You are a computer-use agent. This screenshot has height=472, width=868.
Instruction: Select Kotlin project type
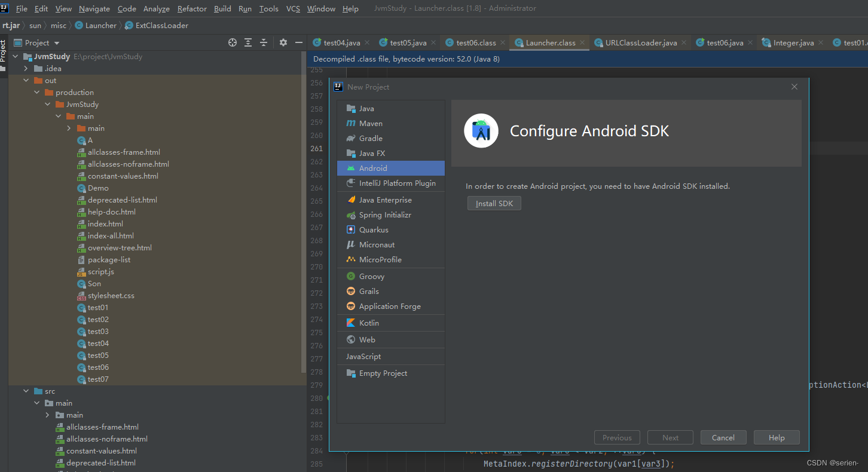(x=391, y=323)
